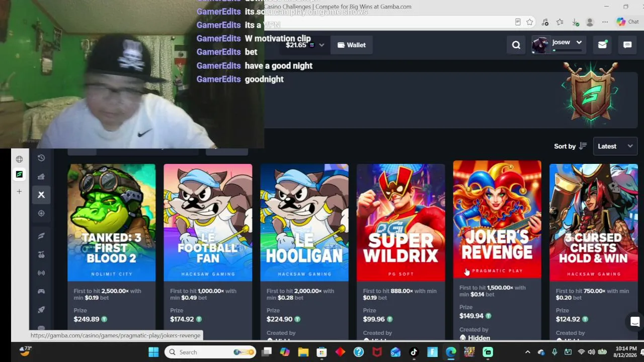Viewport: 644px width, 362px height.
Task: Open browser reader view icon in address bar
Action: coord(518,22)
